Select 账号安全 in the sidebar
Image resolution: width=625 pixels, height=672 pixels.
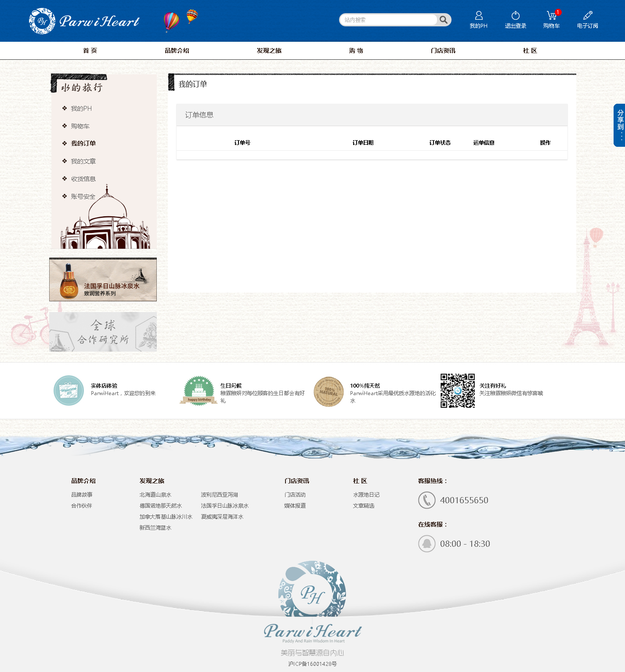[83, 196]
